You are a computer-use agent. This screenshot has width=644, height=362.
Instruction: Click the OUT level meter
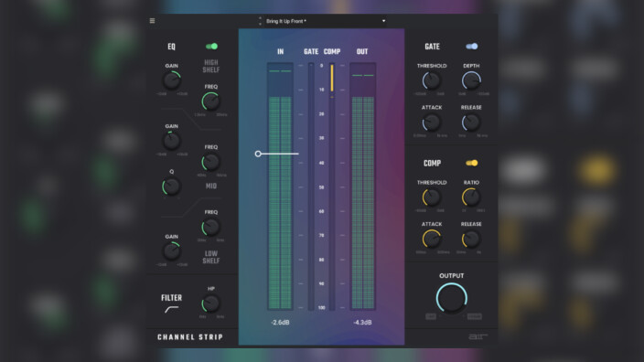pyautogui.click(x=363, y=186)
